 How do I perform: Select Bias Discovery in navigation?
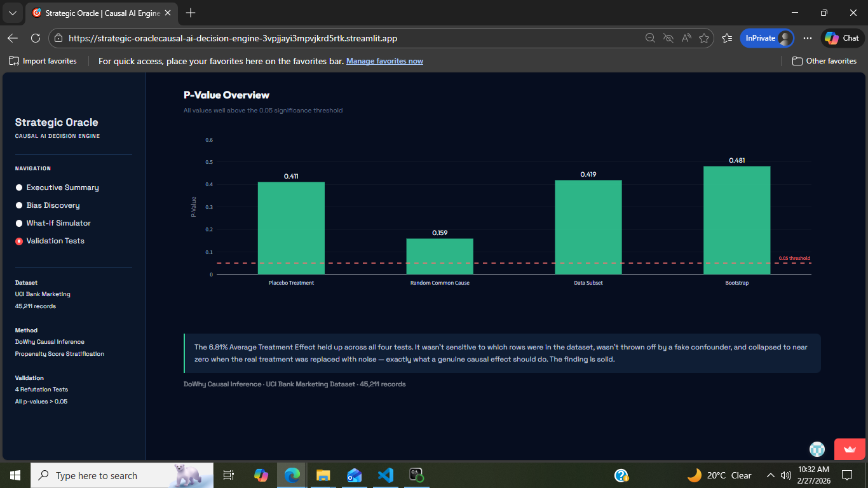tap(48, 205)
